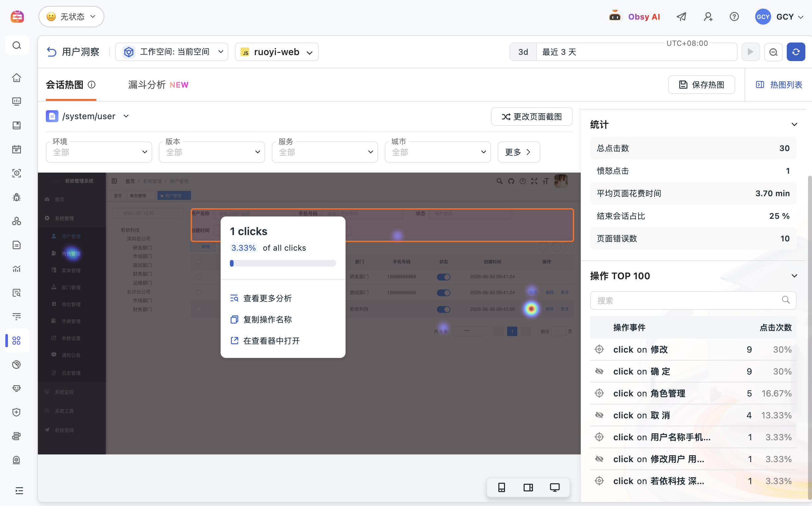
Task: Click the red heatmap hotspot
Action: 531,308
